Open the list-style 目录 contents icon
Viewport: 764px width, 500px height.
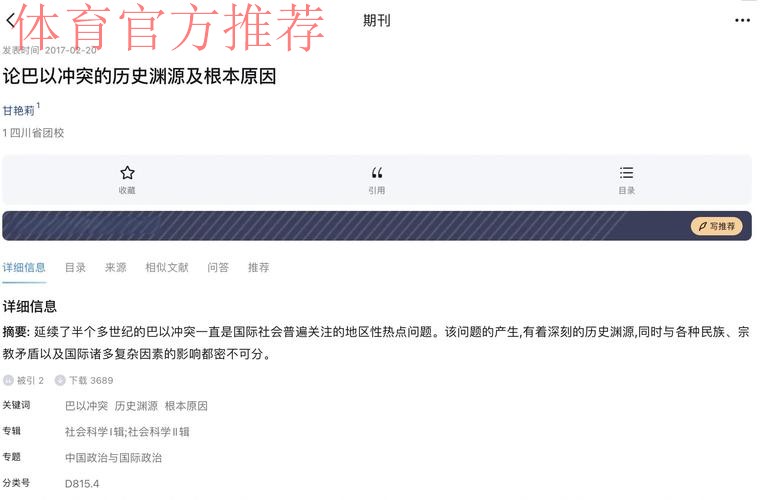tap(626, 173)
